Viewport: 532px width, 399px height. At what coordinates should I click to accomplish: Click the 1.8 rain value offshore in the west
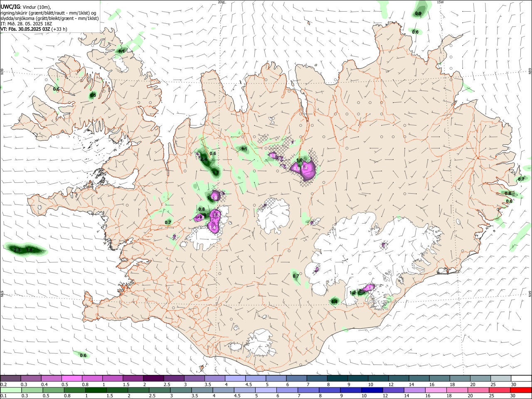point(29,250)
